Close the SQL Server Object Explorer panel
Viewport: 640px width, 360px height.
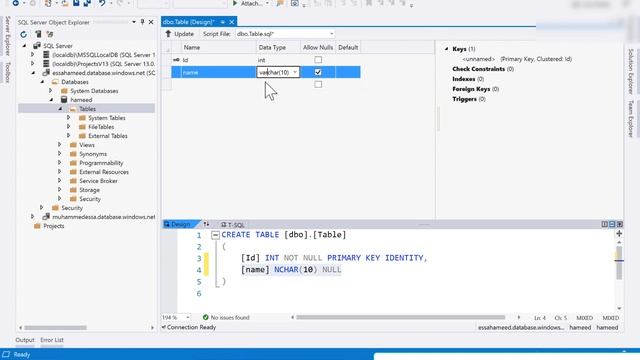(151, 22)
